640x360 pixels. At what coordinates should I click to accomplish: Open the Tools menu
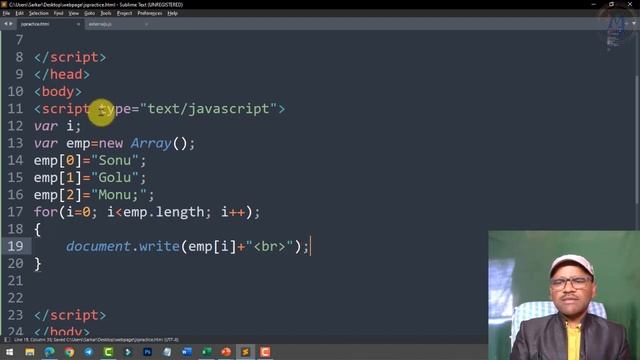(x=106, y=13)
